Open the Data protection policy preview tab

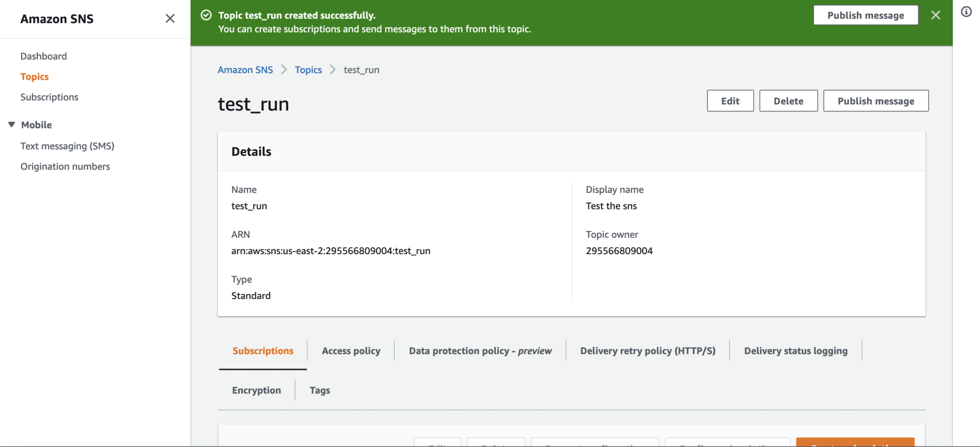pos(480,350)
